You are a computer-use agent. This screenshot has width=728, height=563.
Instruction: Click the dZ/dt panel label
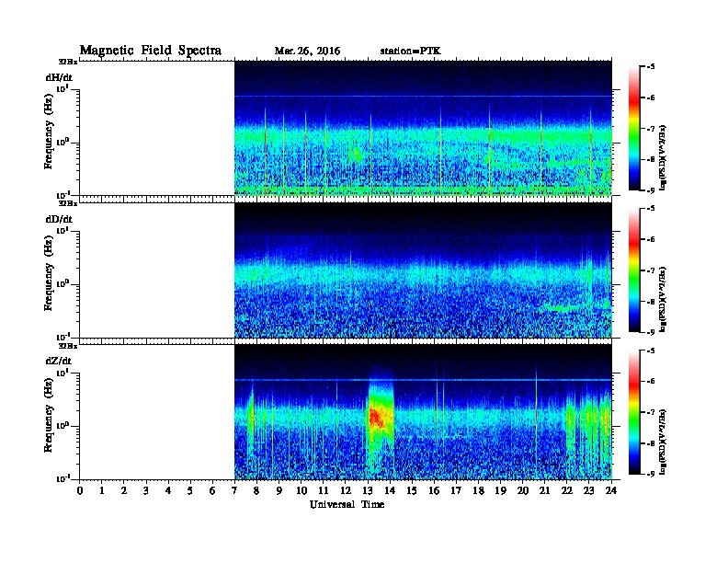click(59, 361)
